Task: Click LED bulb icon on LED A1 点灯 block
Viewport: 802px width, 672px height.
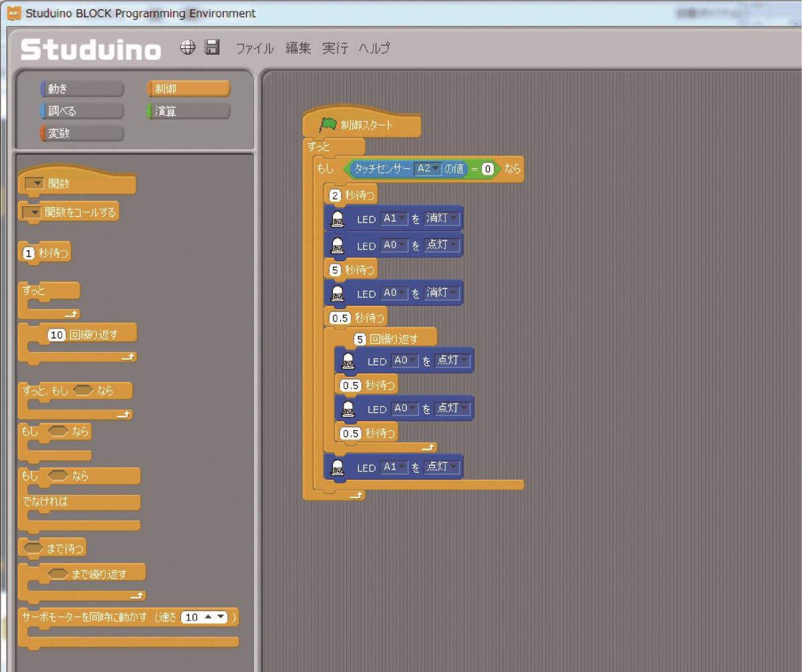Action: 338,467
